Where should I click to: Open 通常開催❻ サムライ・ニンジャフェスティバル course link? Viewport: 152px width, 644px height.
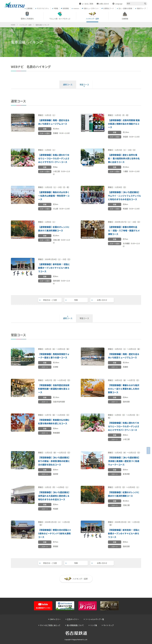[124, 196]
